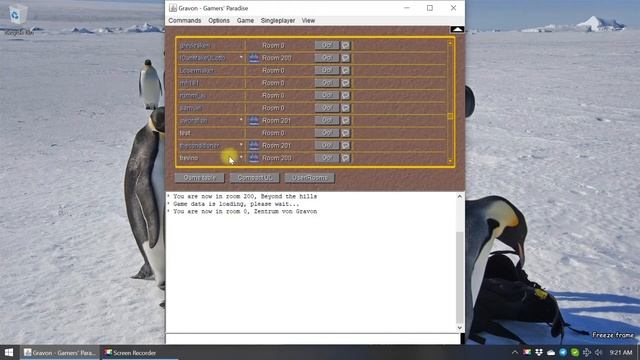Click the Game table button
640x360 pixels.
tap(200, 178)
